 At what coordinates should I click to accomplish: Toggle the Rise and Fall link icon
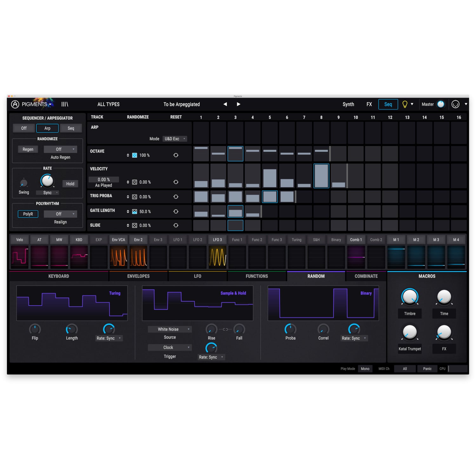tap(225, 329)
